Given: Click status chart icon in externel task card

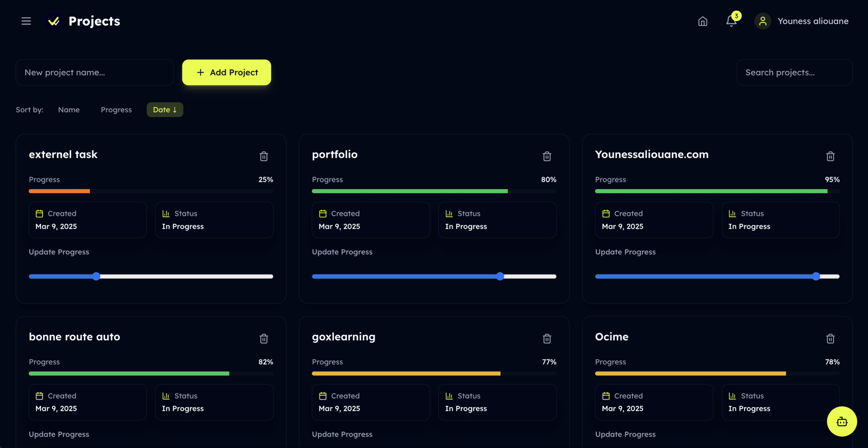Looking at the screenshot, I should pos(166,213).
